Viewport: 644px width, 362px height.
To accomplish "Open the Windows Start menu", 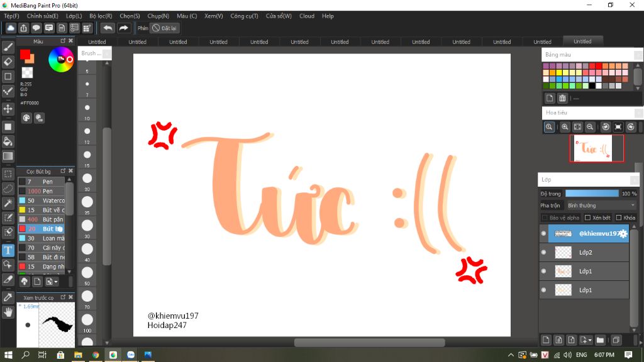I will (x=8, y=354).
